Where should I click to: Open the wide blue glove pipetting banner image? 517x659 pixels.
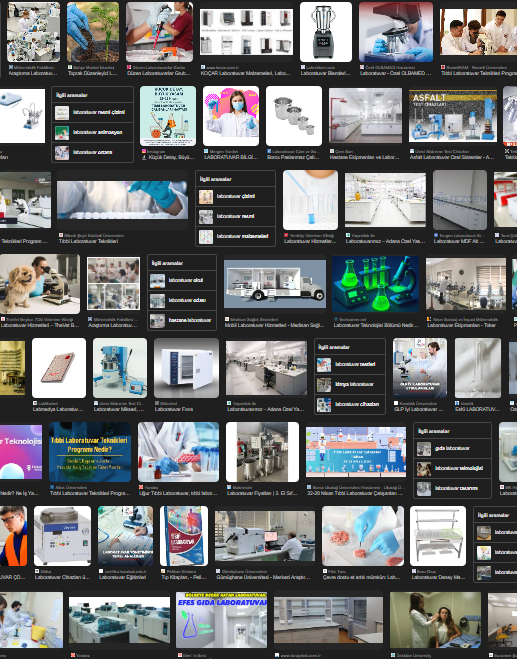coord(122,200)
